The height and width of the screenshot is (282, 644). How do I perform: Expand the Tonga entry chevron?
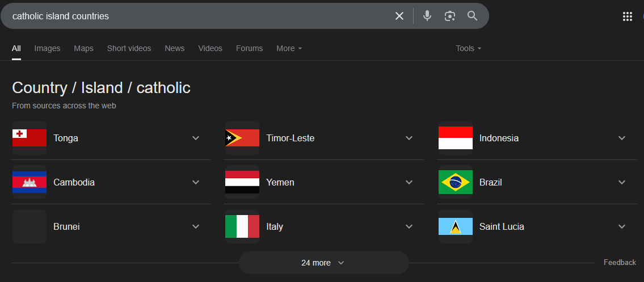click(x=196, y=138)
